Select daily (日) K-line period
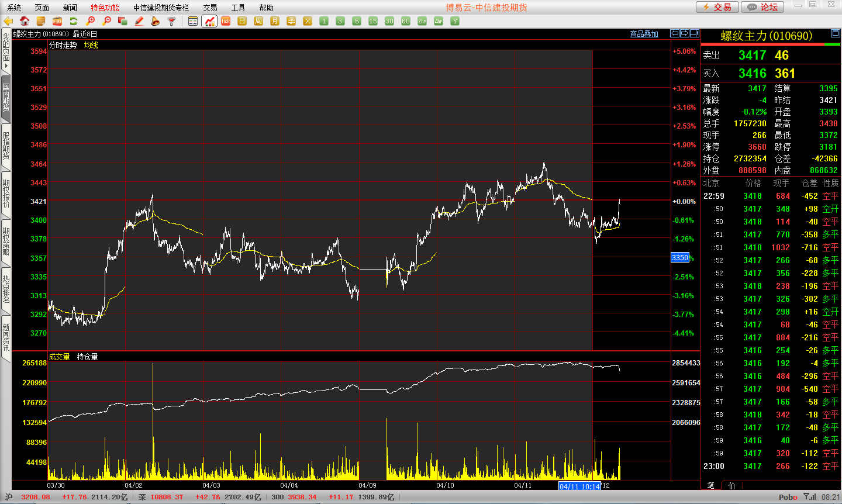 pos(242,21)
